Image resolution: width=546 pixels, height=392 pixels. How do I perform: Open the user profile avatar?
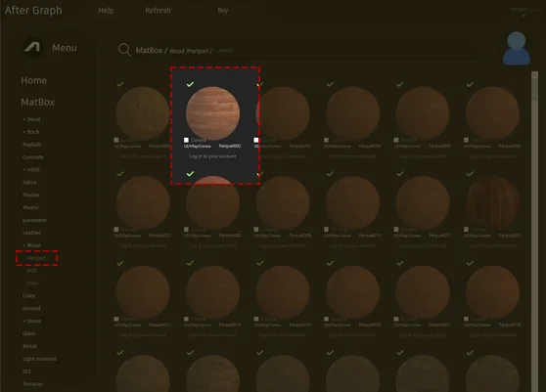tap(517, 48)
